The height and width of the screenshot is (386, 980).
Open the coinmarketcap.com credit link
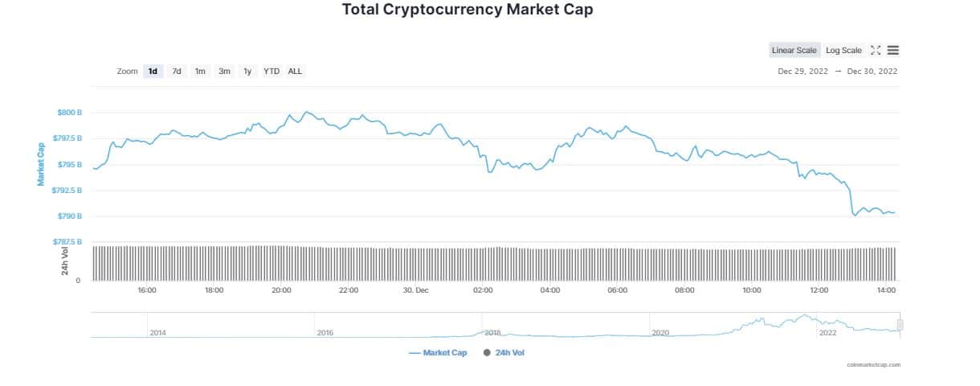[x=873, y=364]
